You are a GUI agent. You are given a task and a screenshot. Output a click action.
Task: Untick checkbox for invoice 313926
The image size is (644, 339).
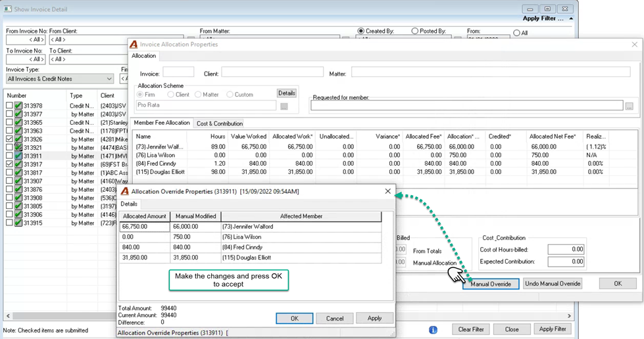[x=9, y=139]
